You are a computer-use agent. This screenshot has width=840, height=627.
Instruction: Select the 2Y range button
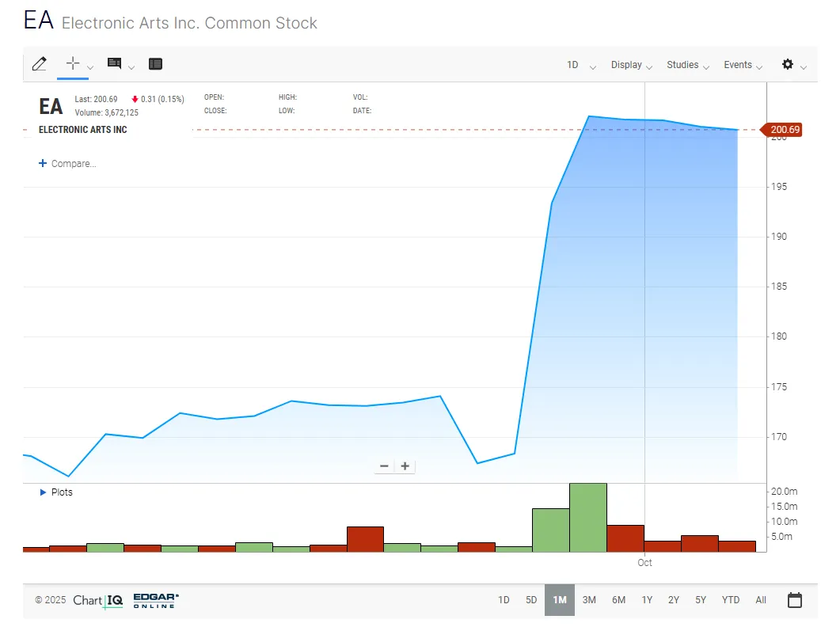674,599
